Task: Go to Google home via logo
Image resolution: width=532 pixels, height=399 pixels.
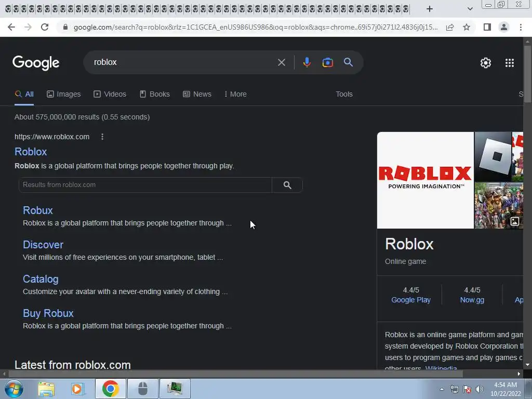Action: coord(36,63)
